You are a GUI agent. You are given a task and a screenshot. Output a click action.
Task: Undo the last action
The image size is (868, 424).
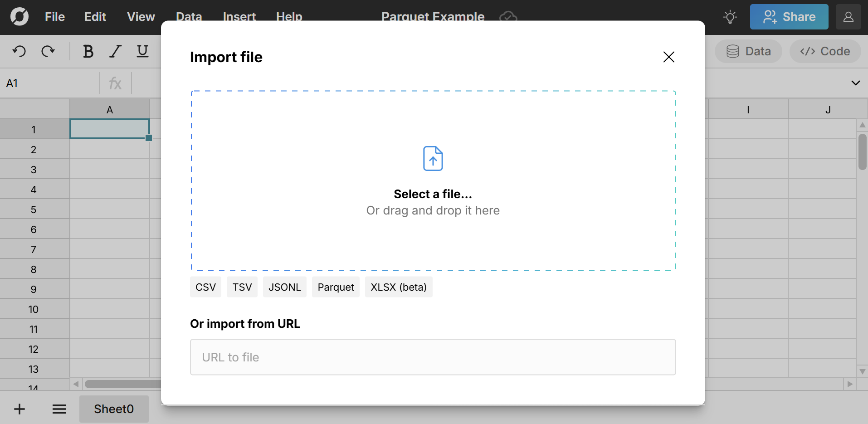[19, 51]
